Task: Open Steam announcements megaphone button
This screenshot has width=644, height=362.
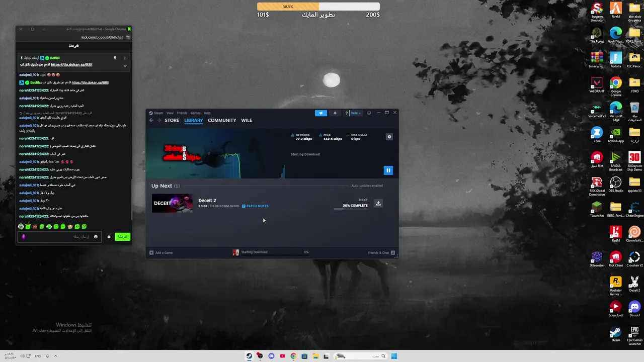Action: tap(320, 113)
